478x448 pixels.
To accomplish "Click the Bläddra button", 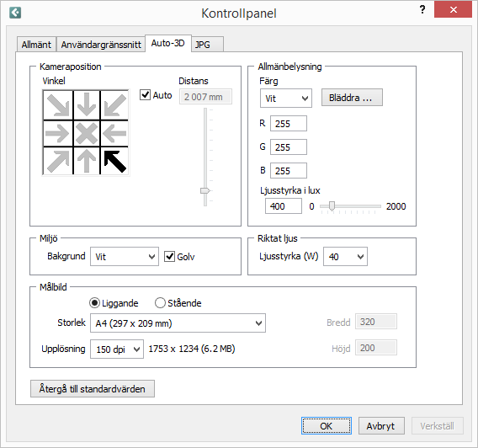I will point(352,98).
